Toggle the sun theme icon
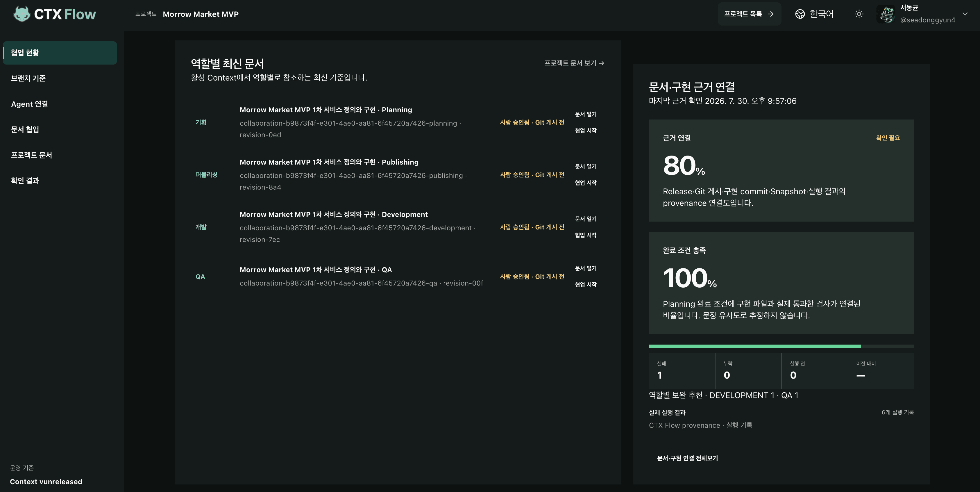 pyautogui.click(x=859, y=14)
